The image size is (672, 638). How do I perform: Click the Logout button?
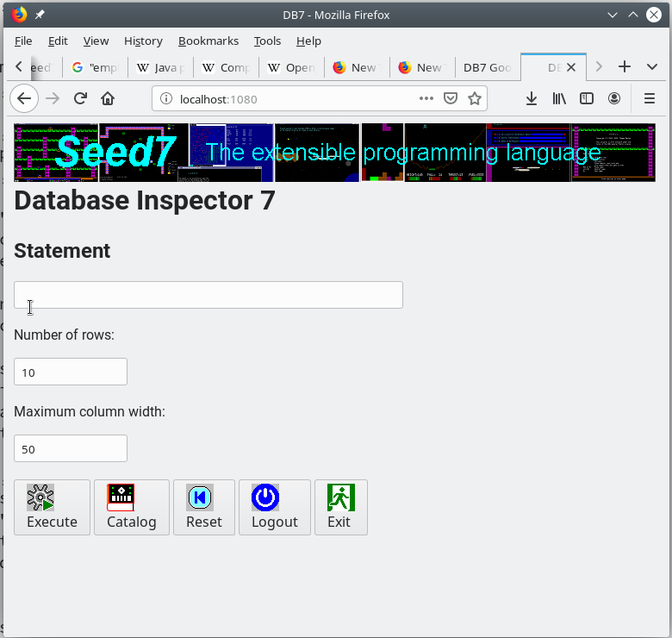[275, 507]
